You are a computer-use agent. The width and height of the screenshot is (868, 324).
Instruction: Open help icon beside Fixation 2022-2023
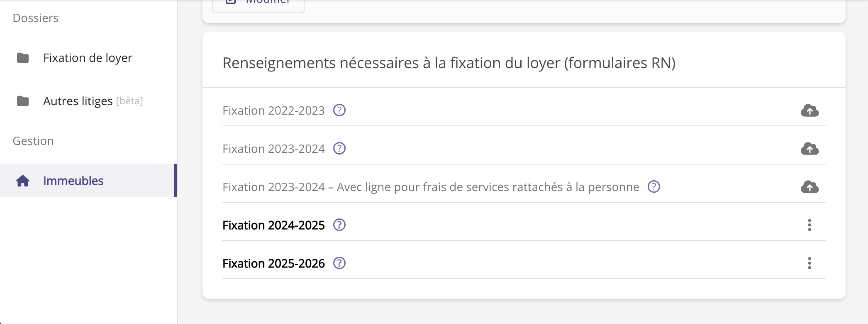click(339, 110)
